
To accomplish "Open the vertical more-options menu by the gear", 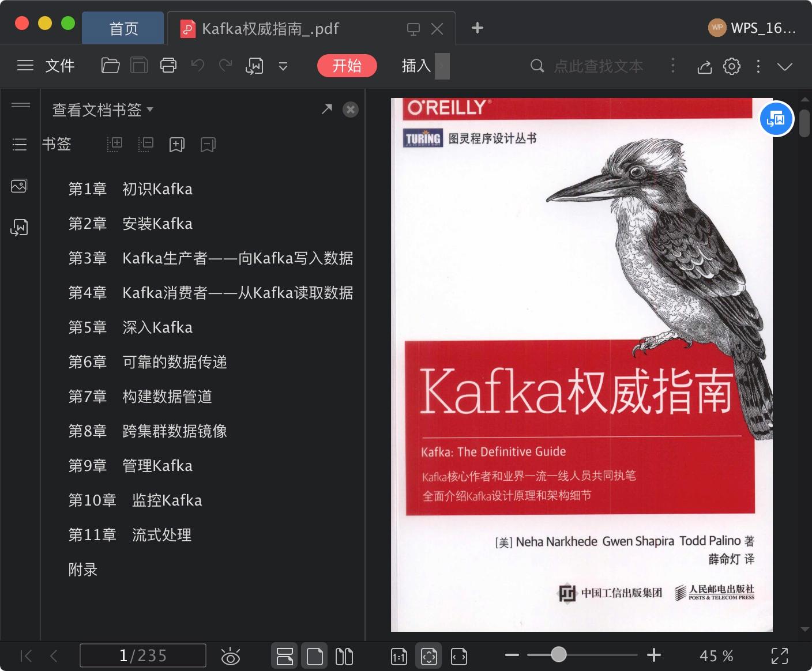I will coord(758,66).
